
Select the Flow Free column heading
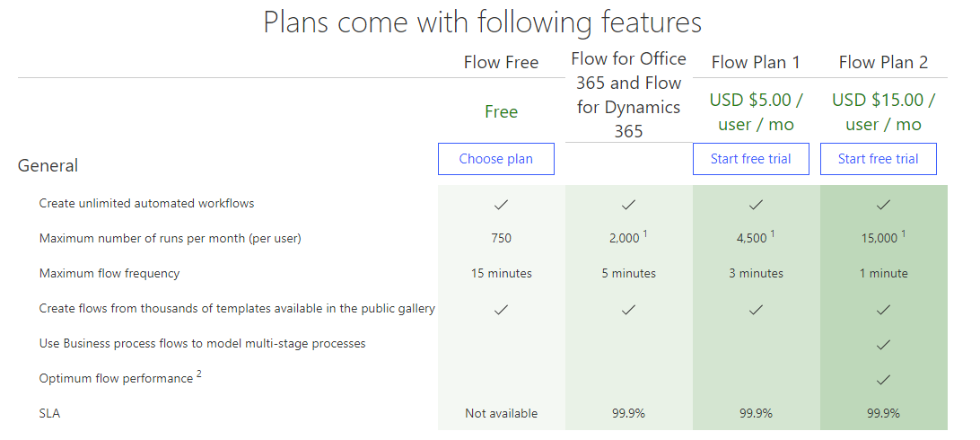click(501, 62)
